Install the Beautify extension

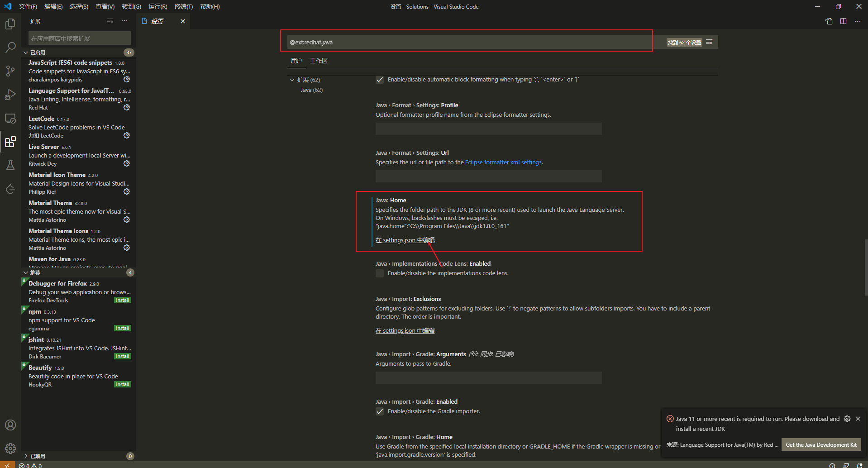(122, 385)
